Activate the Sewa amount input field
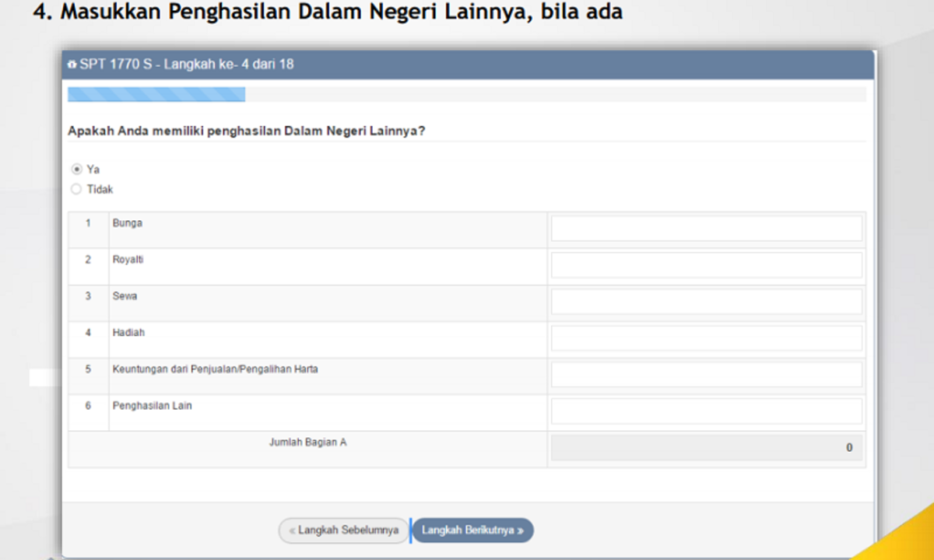 [x=706, y=302]
